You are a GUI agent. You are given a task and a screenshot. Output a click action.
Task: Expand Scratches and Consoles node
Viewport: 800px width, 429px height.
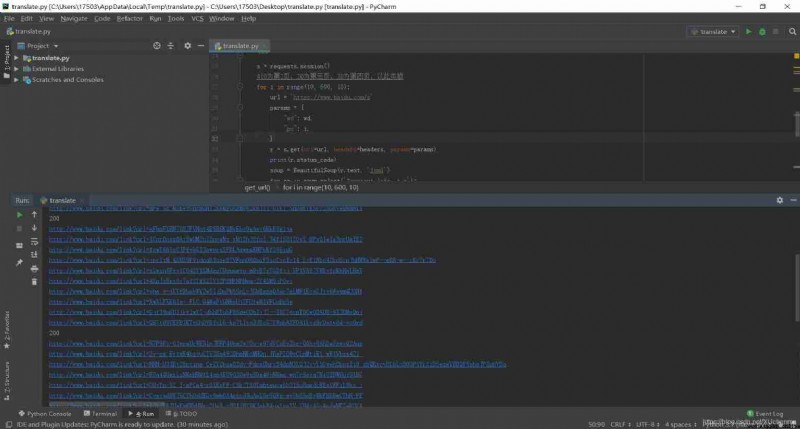[x=16, y=80]
